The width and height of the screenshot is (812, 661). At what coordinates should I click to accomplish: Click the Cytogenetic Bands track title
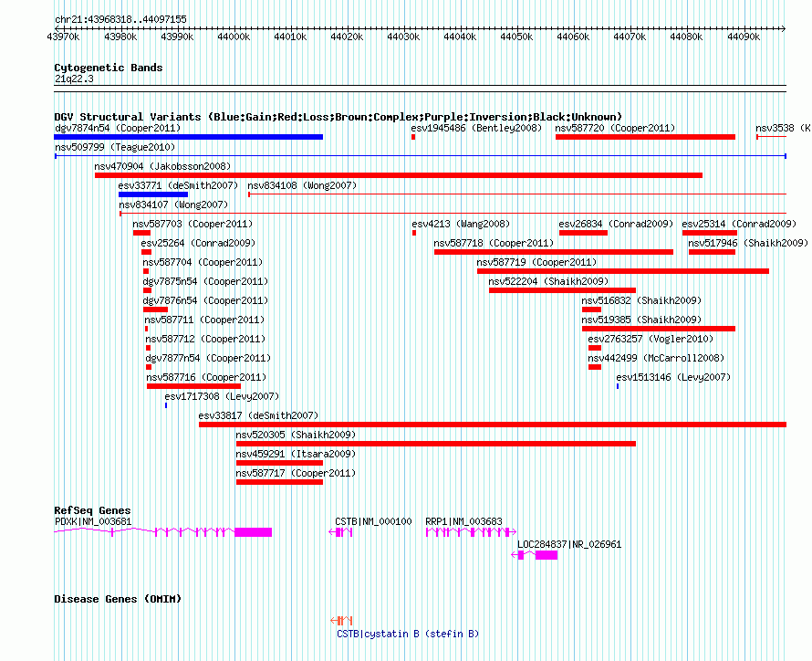(x=109, y=68)
